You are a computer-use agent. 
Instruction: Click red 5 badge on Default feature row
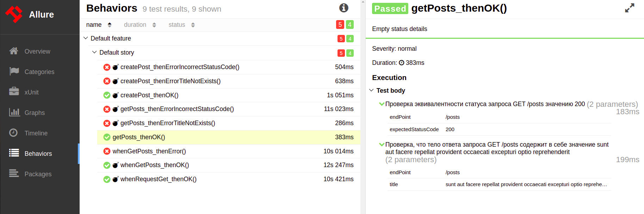(341, 39)
